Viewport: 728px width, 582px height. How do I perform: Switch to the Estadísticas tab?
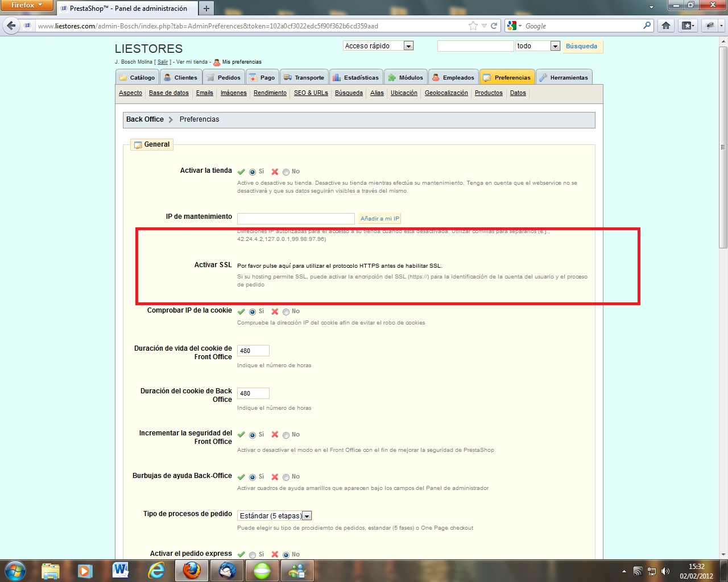click(355, 77)
